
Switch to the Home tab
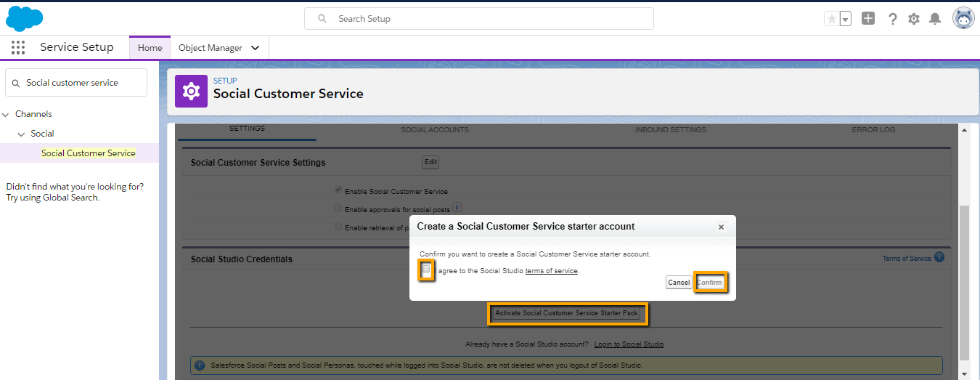pyautogui.click(x=150, y=48)
